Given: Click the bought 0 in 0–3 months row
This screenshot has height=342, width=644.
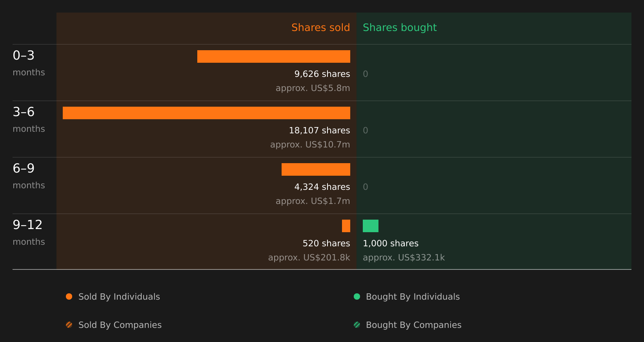Looking at the screenshot, I should pyautogui.click(x=366, y=74).
